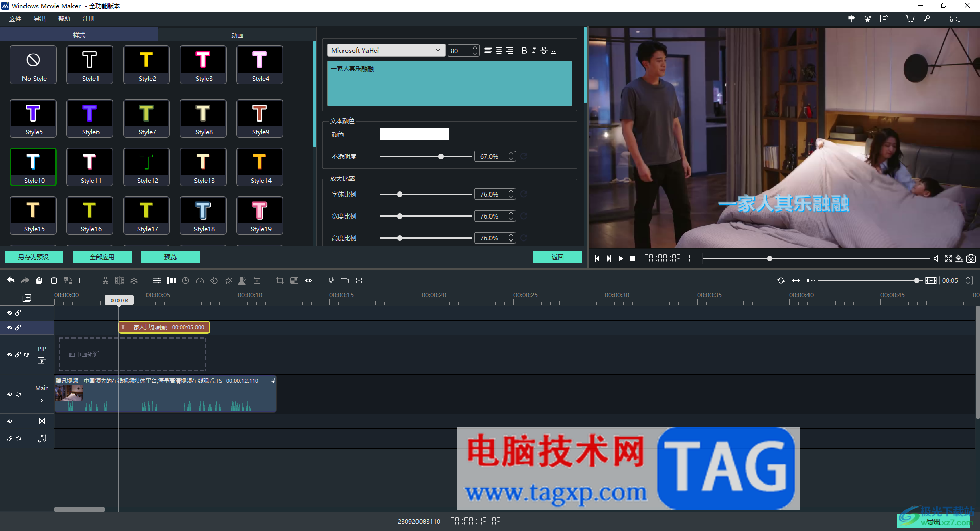Click the refresh loop icon above timeline
This screenshot has width=980, height=531.
tap(781, 280)
